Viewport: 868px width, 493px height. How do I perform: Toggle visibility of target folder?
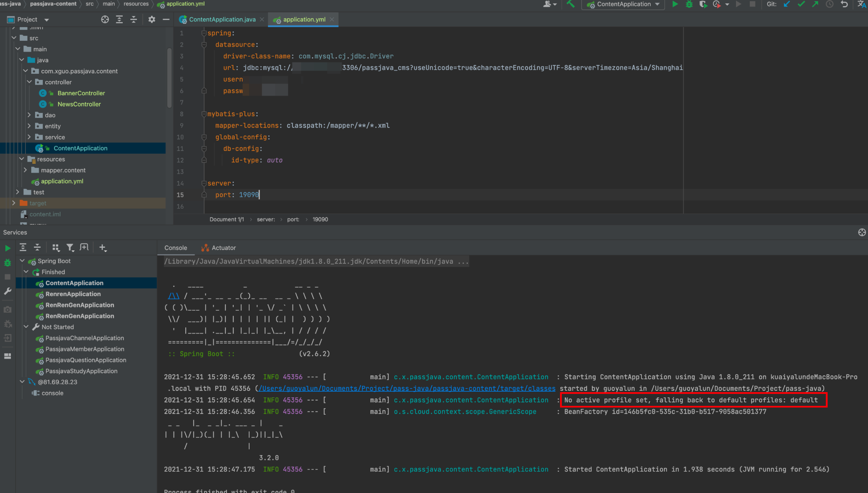click(x=13, y=203)
